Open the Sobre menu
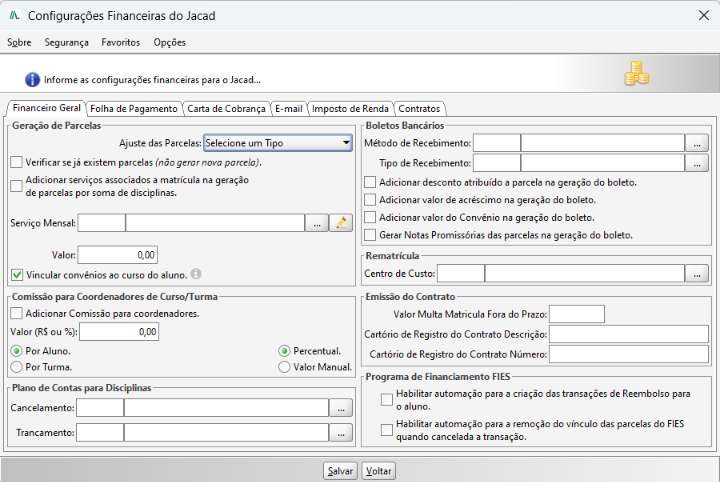Viewport: 720px width, 482px height. (19, 42)
